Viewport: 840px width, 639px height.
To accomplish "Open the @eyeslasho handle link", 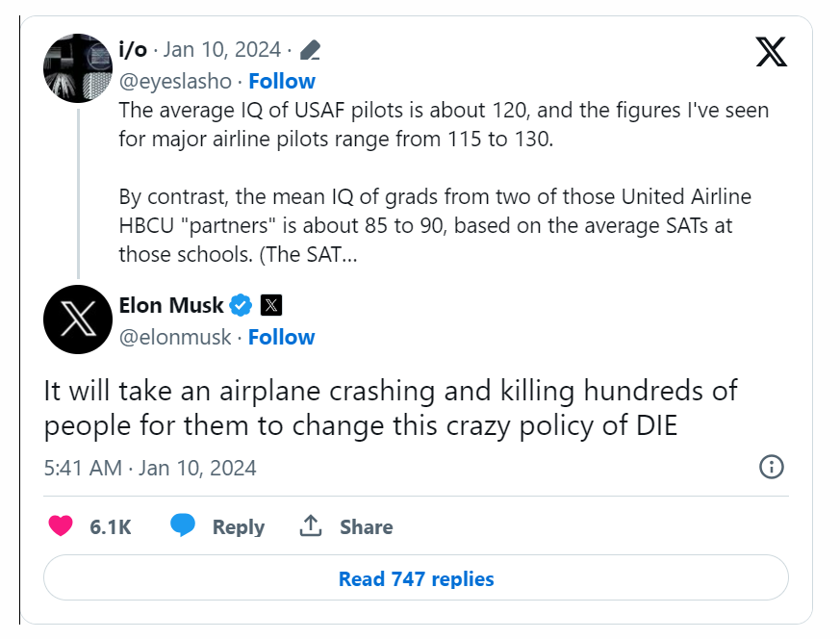I will (175, 82).
